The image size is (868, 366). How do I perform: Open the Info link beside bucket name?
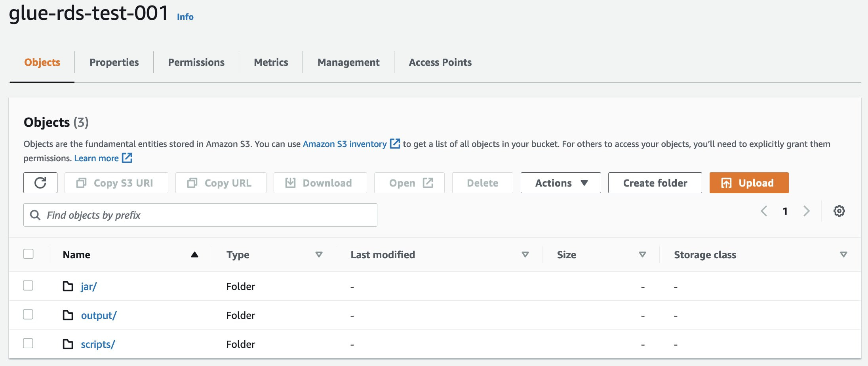tap(185, 17)
